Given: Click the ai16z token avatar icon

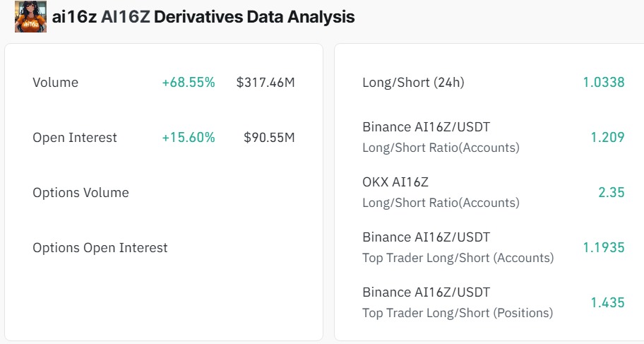Looking at the screenshot, I should click(30, 16).
